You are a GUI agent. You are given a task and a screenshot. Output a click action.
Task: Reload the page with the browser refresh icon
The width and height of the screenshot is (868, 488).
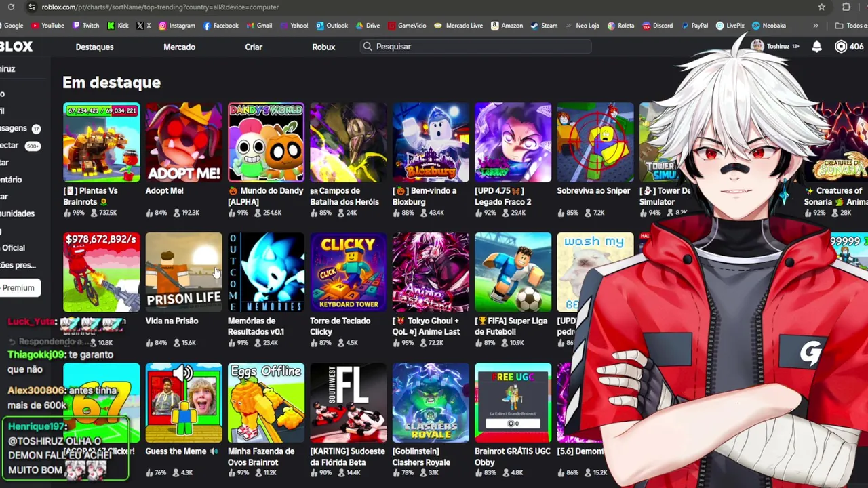pyautogui.click(x=11, y=7)
